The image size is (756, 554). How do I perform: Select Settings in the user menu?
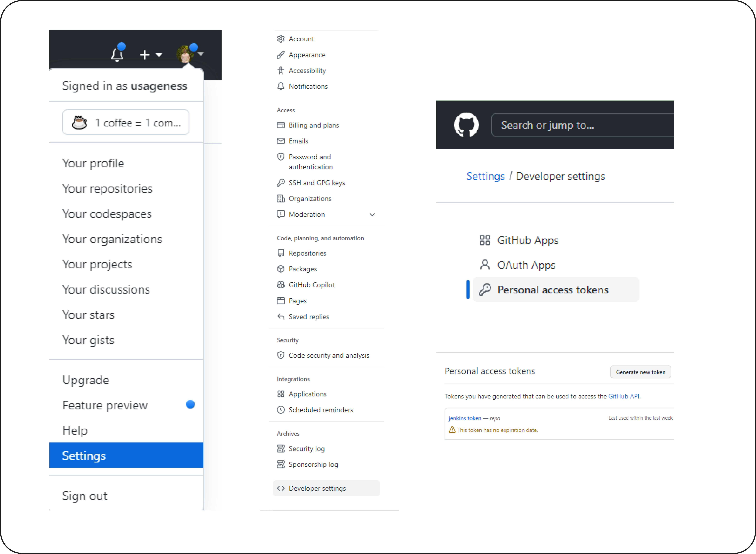(84, 455)
